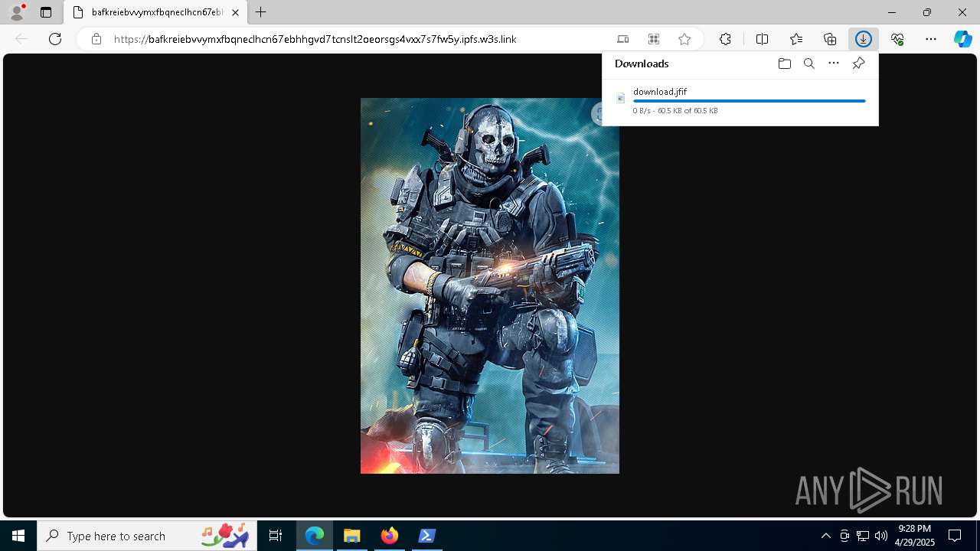Open Microsoft Edge on taskbar
Image resolution: width=980 pixels, height=551 pixels.
click(315, 536)
